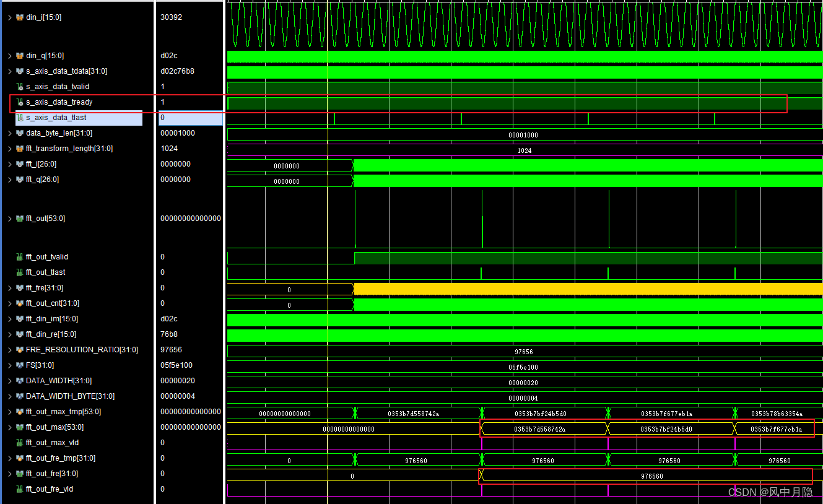This screenshot has width=823, height=504.
Task: Expand the fft_fre[31:0] bus
Action: click(x=9, y=288)
